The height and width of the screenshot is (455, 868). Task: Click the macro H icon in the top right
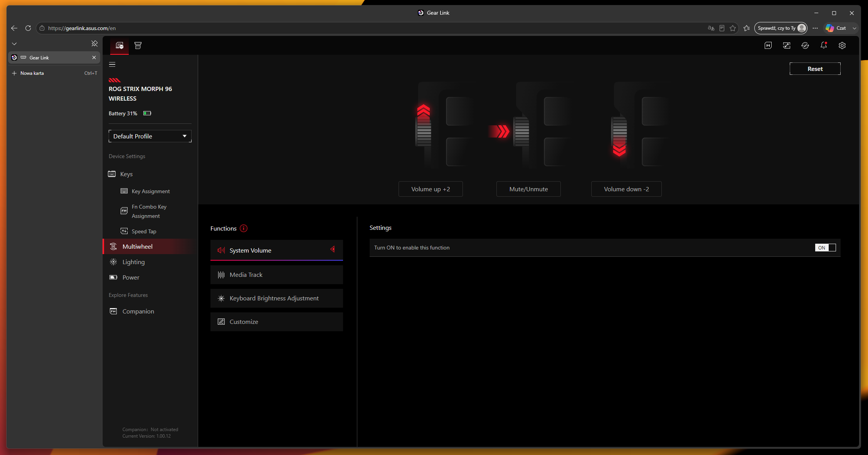coord(768,45)
